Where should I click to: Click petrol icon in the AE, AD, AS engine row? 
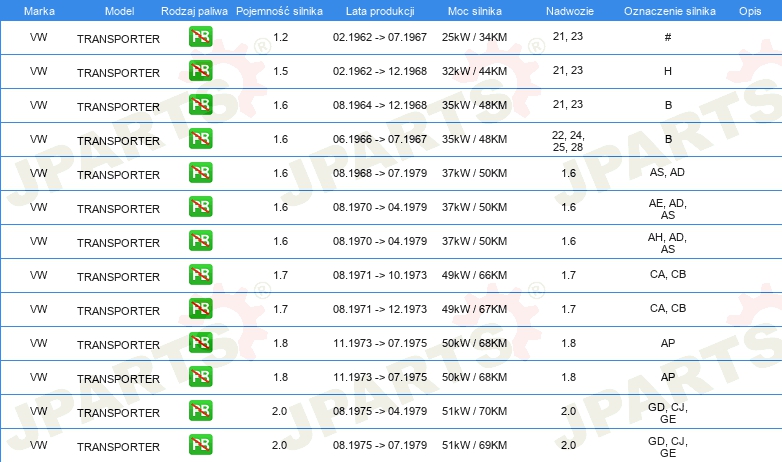click(200, 206)
